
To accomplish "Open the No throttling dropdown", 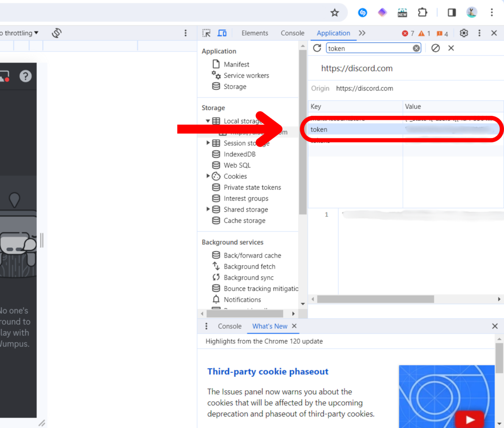I will click(x=19, y=33).
